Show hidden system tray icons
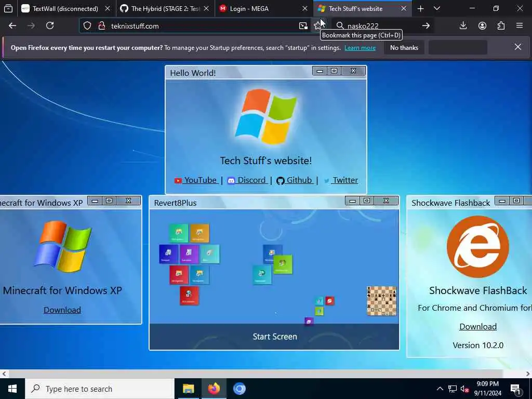This screenshot has height=399, width=532. [x=440, y=389]
